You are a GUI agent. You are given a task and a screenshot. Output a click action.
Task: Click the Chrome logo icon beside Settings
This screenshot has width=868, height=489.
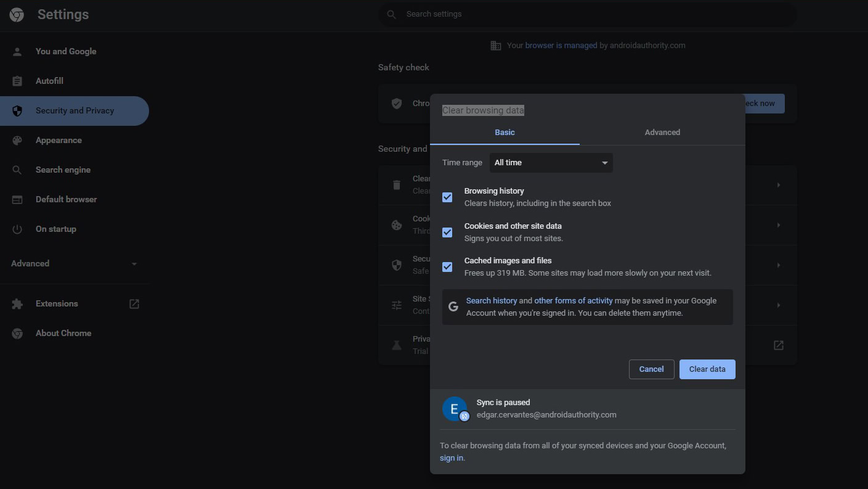[x=17, y=15]
